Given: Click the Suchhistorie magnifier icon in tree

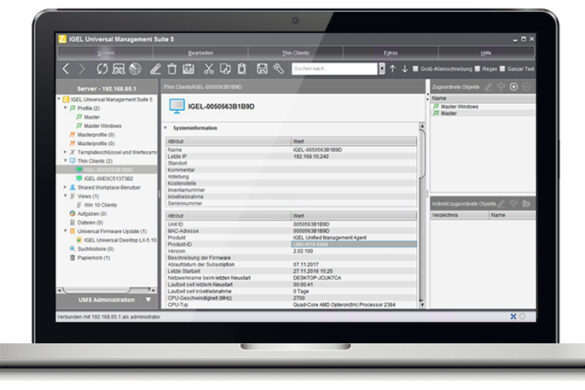Looking at the screenshot, I should [72, 249].
